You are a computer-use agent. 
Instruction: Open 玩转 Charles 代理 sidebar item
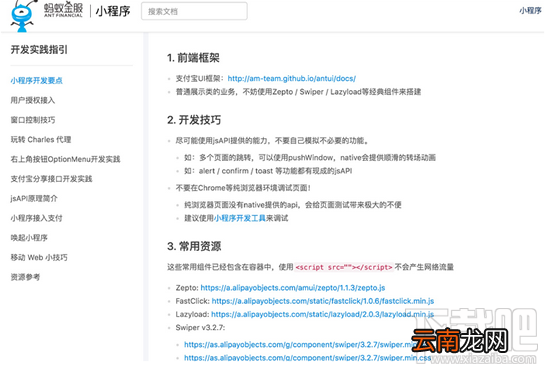pyautogui.click(x=41, y=140)
